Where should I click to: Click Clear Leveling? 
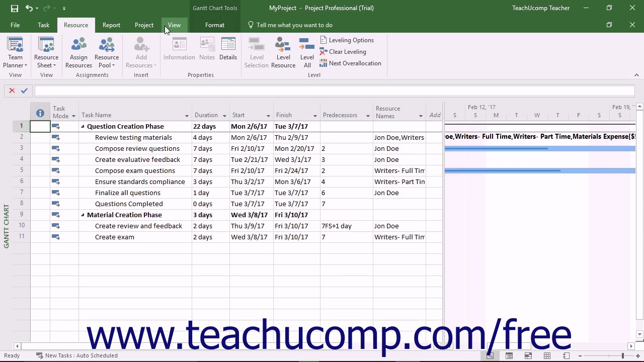pyautogui.click(x=343, y=52)
